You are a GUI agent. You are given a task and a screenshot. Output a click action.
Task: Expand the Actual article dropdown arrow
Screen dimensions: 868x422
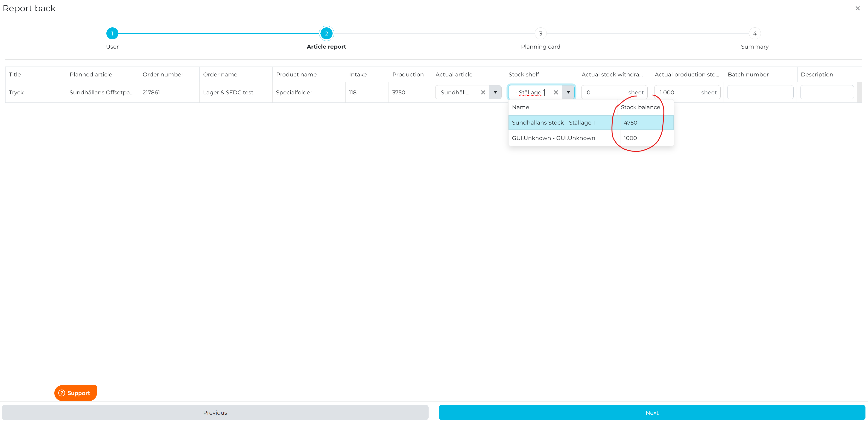(x=495, y=92)
